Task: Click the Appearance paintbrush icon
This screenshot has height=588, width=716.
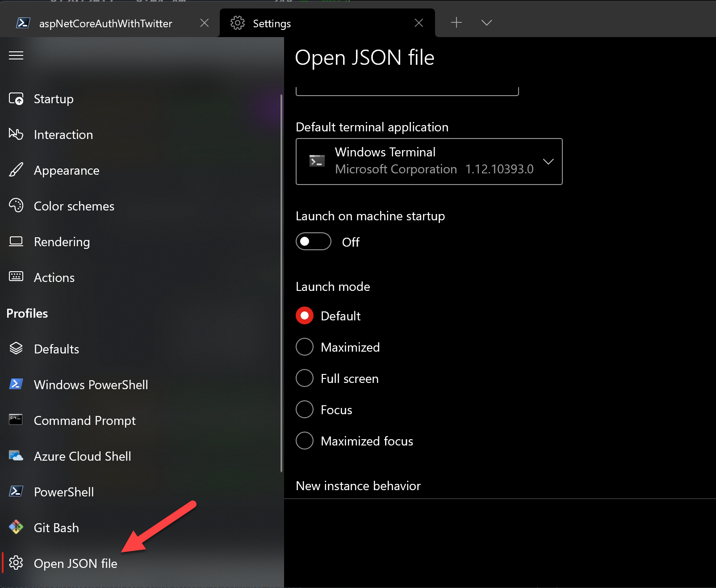Action: 16,170
